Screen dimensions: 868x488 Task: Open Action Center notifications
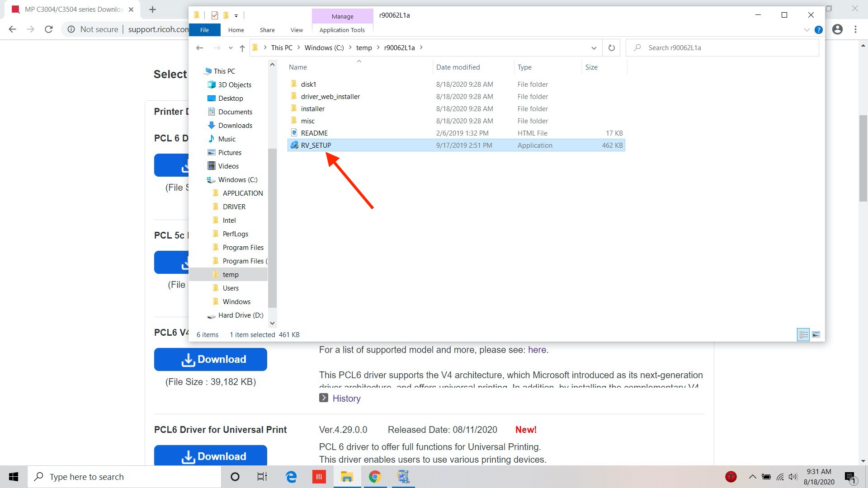[850, 477]
